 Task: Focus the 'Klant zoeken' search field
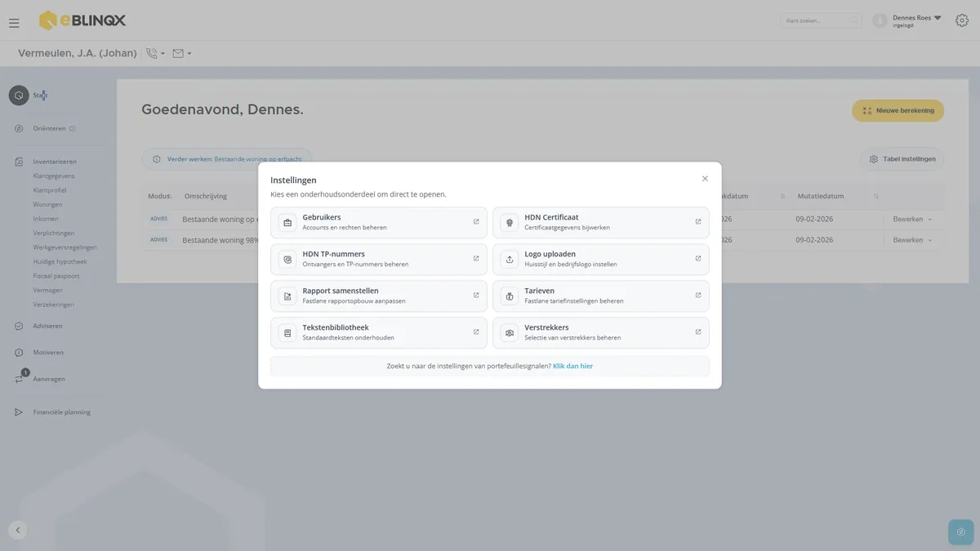(821, 20)
